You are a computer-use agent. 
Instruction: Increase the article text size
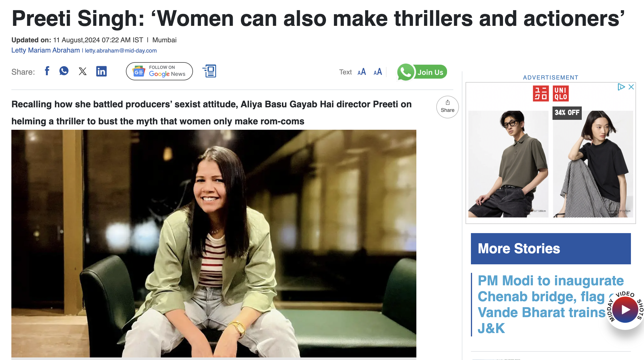[362, 72]
